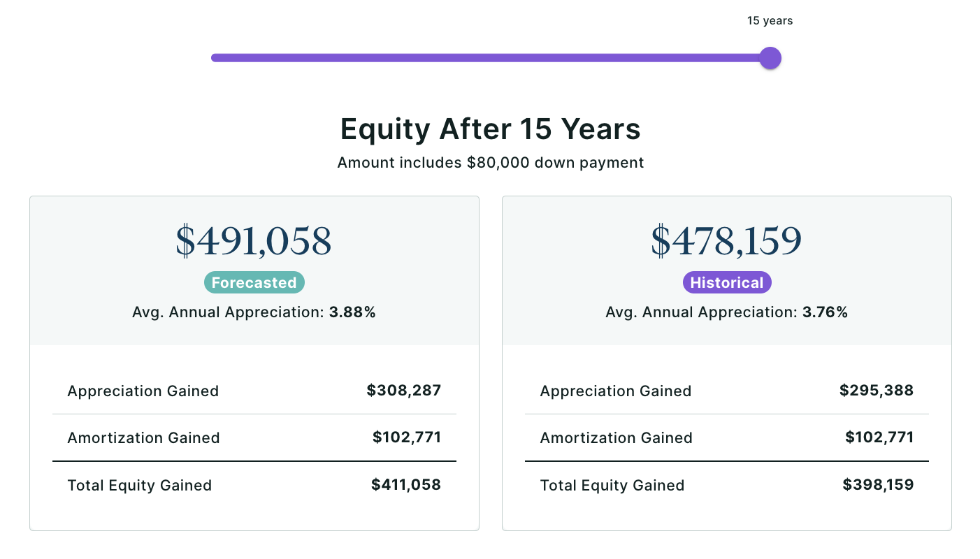Screen dimensions: 980x559
Task: Select Appreciation Gained label in the Historical card
Action: coord(616,391)
